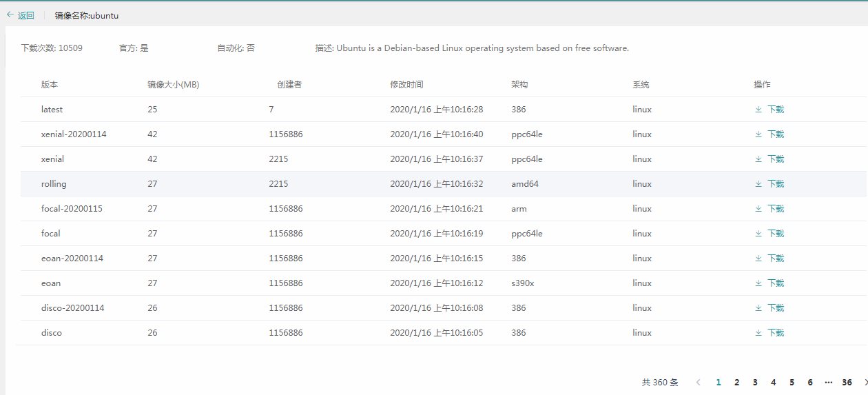Viewport: 868px width, 395px height.
Task: Click the 操作 column header
Action: tap(762, 84)
